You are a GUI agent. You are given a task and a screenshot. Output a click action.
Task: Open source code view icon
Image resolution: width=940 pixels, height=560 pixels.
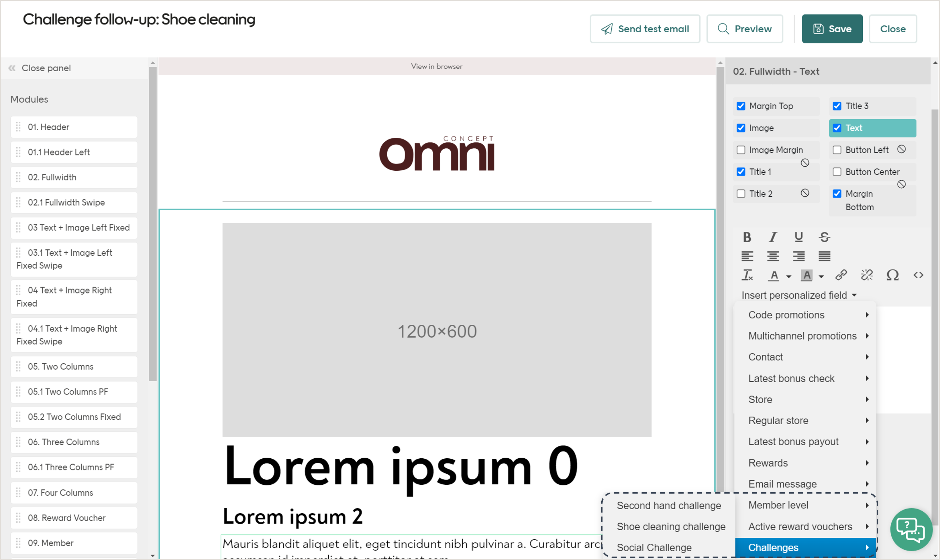pos(918,275)
